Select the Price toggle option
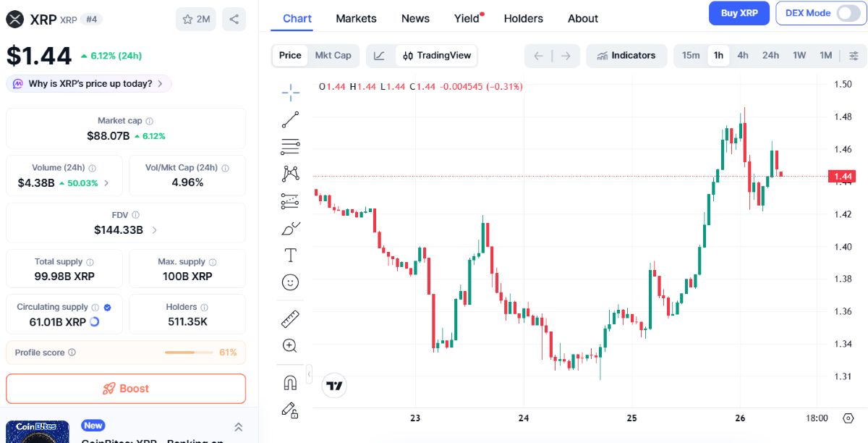The width and height of the screenshot is (868, 443). click(290, 55)
